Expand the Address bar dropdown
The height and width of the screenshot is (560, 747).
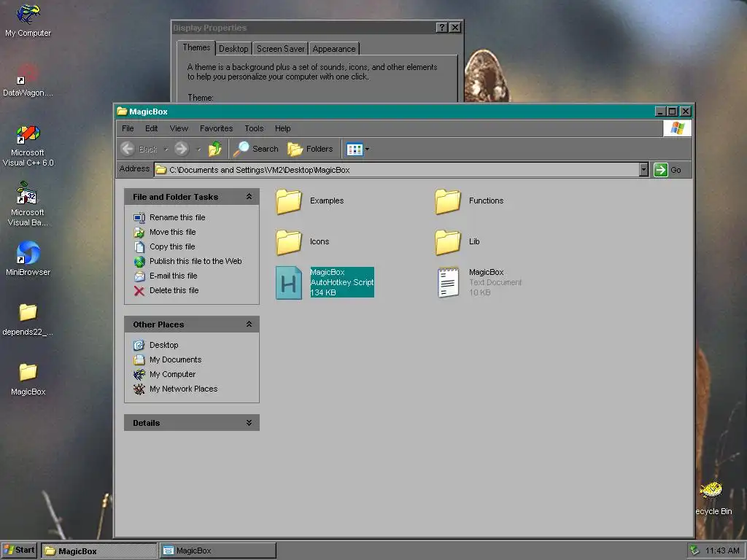(643, 169)
